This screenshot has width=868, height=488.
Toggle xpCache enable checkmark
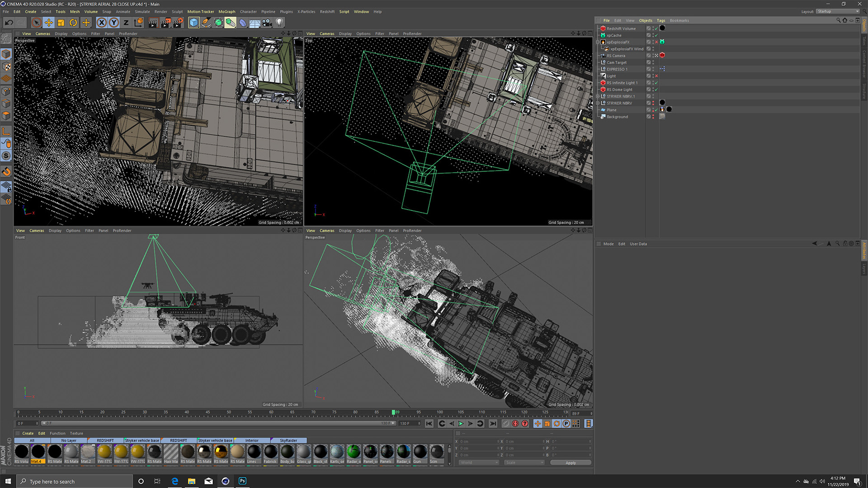point(656,35)
